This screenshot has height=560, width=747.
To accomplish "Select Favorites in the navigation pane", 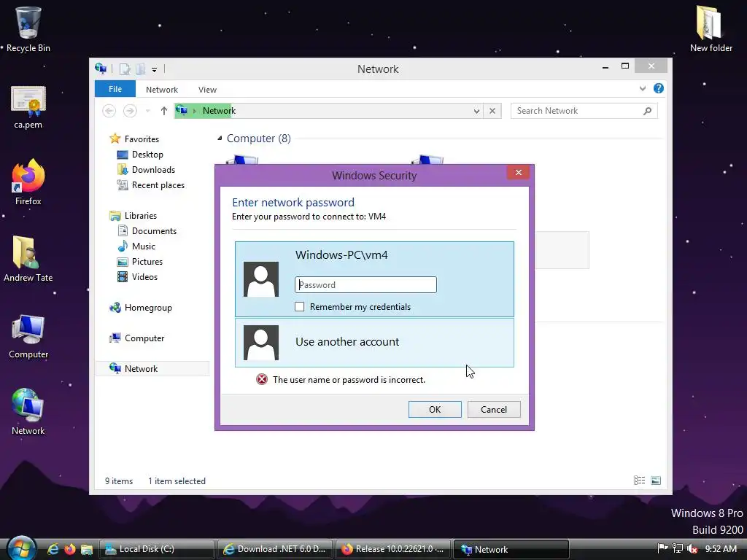I will (x=134, y=139).
